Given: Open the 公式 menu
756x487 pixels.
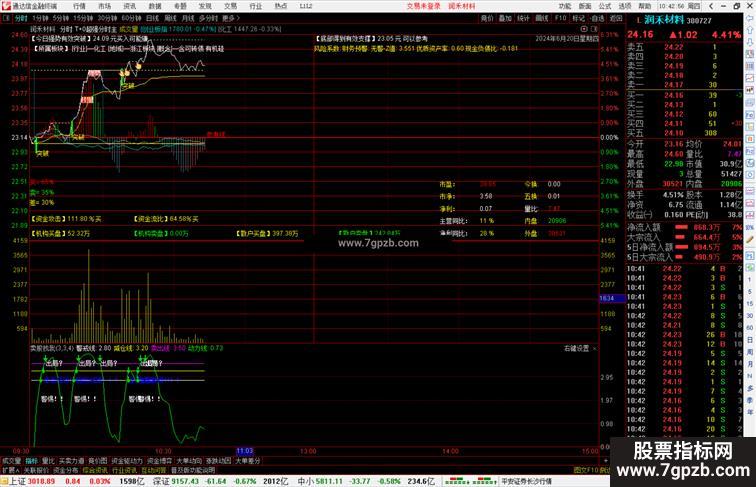Looking at the screenshot, I should (605, 6).
